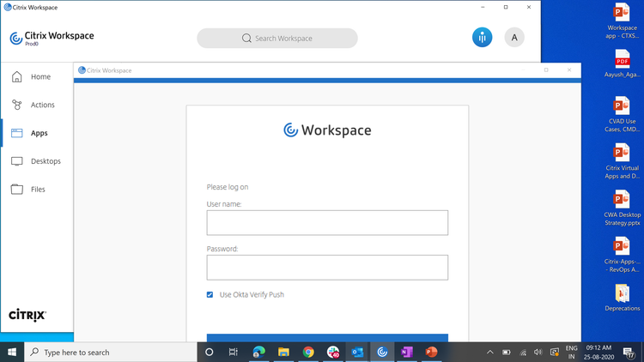Select CVAD Use Cases desktop file
Screen dimensions: 644x362
pos(623,114)
